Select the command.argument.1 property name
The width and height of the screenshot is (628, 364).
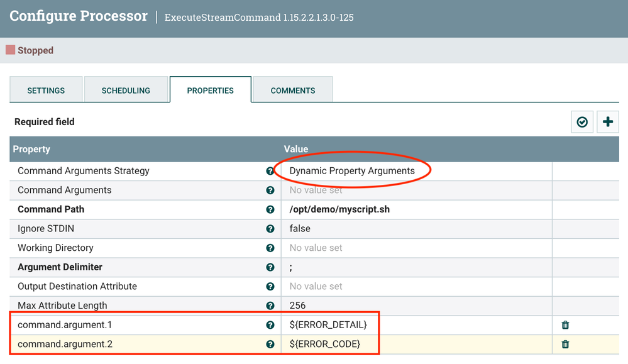click(65, 325)
